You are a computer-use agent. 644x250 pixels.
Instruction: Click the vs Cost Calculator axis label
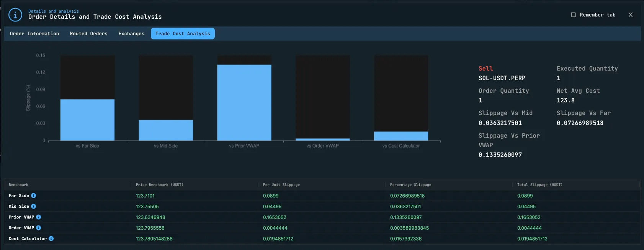tap(401, 146)
